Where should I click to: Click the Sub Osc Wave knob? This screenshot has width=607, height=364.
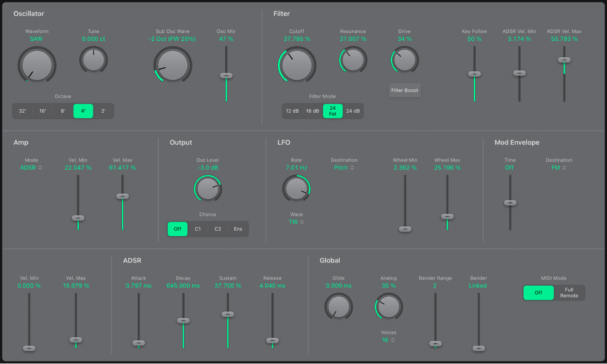click(173, 65)
